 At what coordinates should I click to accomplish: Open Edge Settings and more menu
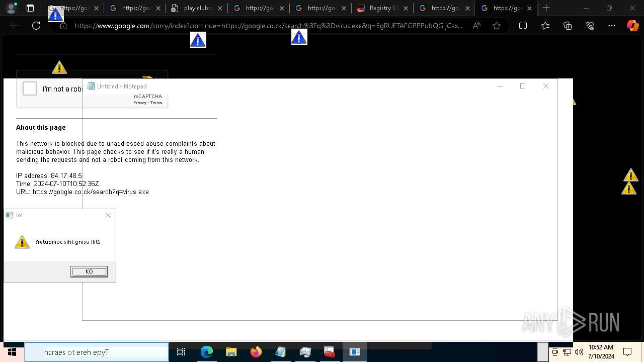click(x=612, y=26)
